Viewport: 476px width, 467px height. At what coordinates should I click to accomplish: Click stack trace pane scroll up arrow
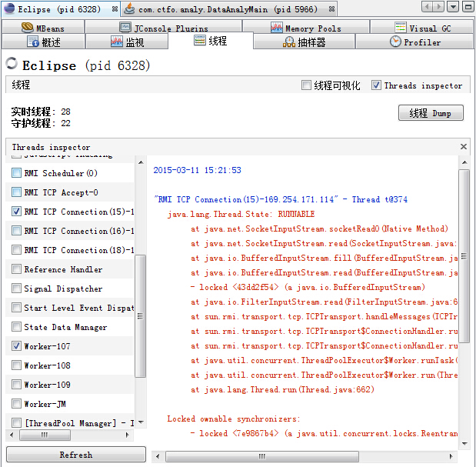click(464, 162)
